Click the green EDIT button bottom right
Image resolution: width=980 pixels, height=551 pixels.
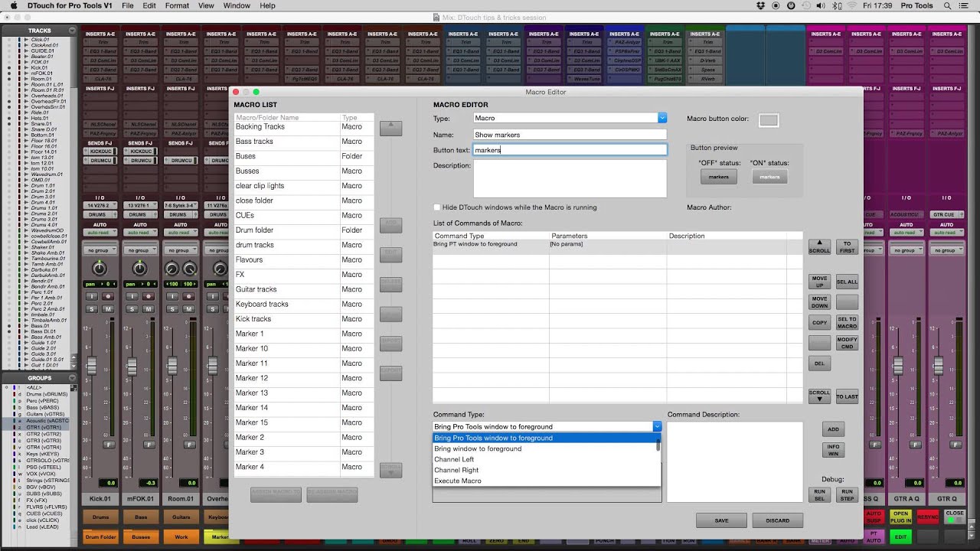click(900, 537)
